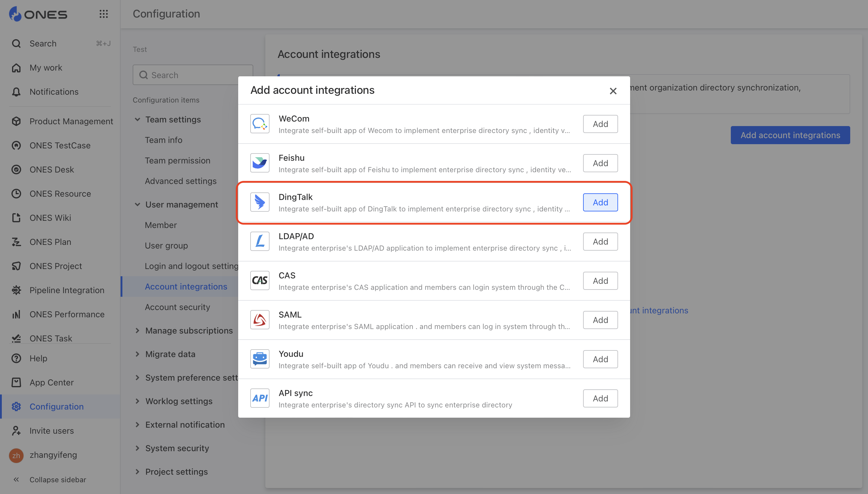
Task: Open Invite users
Action: (52, 431)
